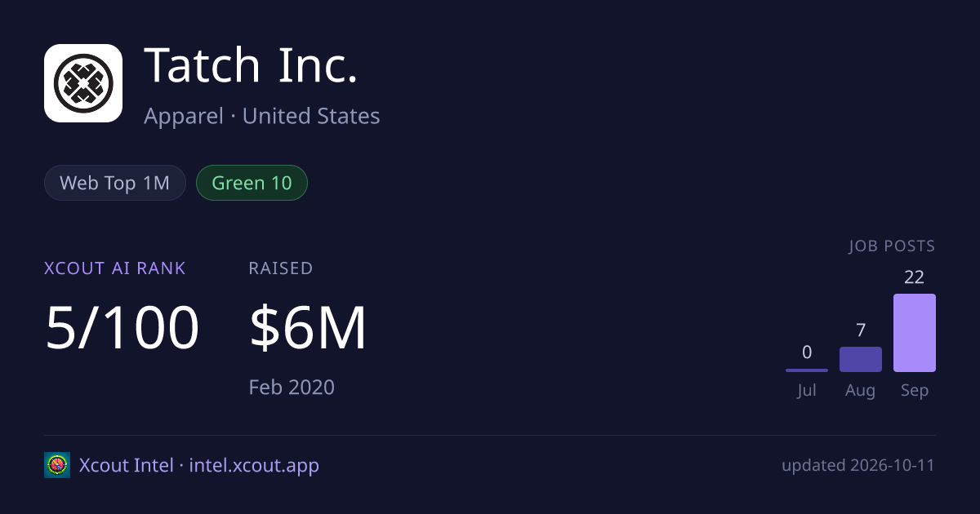The image size is (980, 514).
Task: Click the Xcout AI Rank label
Action: click(x=115, y=268)
